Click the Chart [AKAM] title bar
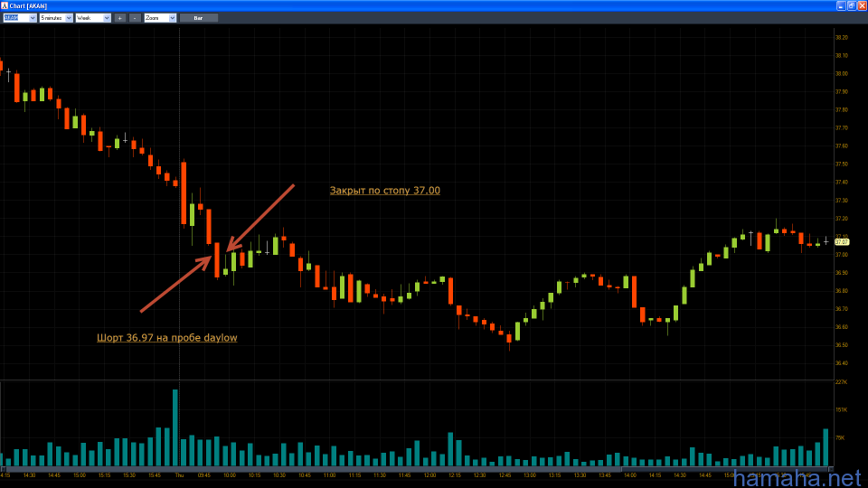Viewport: 868px width, 488px height. [x=362, y=5]
